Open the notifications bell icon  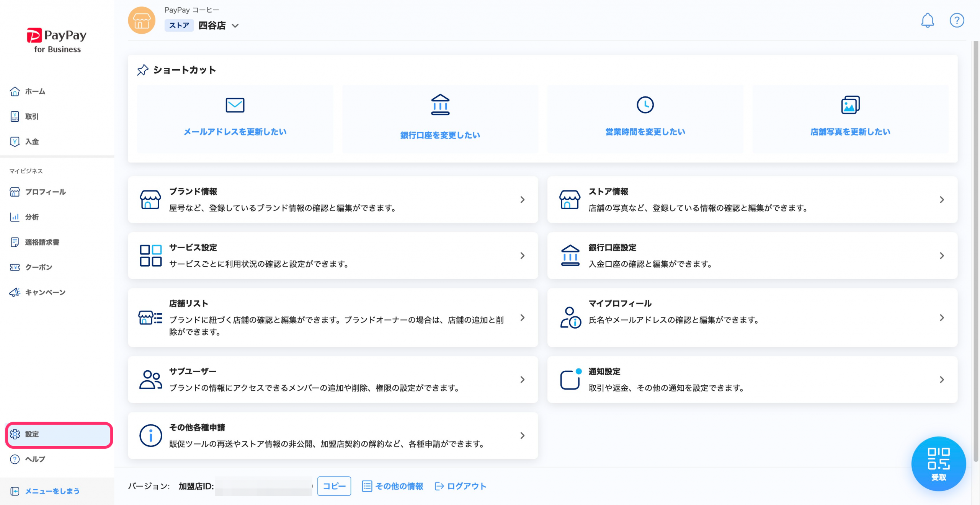(927, 20)
